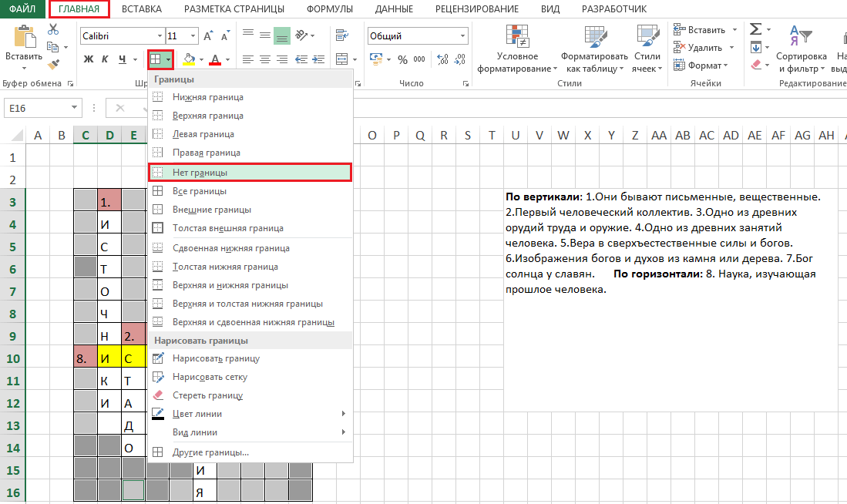The height and width of the screenshot is (504, 847).
Task: Click Другие границы... option
Action: (210, 452)
